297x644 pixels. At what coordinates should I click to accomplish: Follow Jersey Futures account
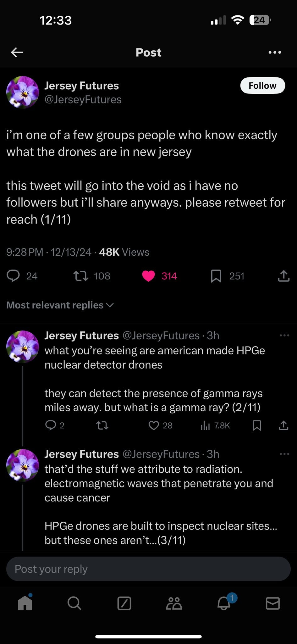[x=262, y=86]
